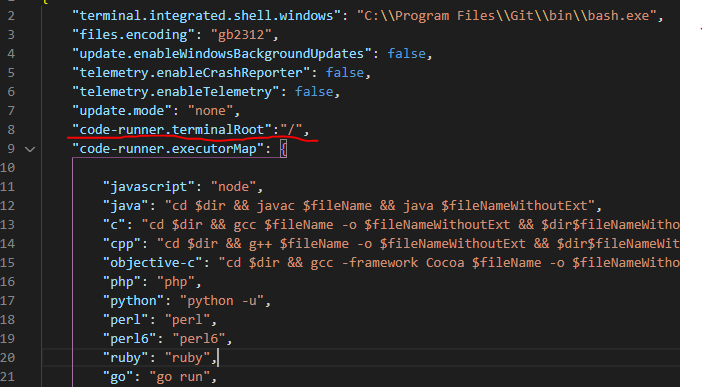Click false value of enableCrashReporter
This screenshot has width=702, height=387.
point(345,73)
